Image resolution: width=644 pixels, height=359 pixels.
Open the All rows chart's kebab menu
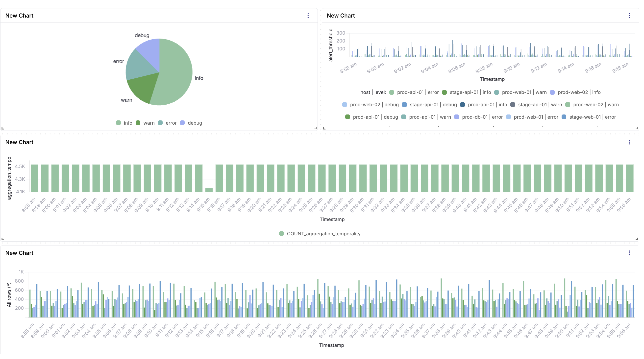[x=629, y=253]
